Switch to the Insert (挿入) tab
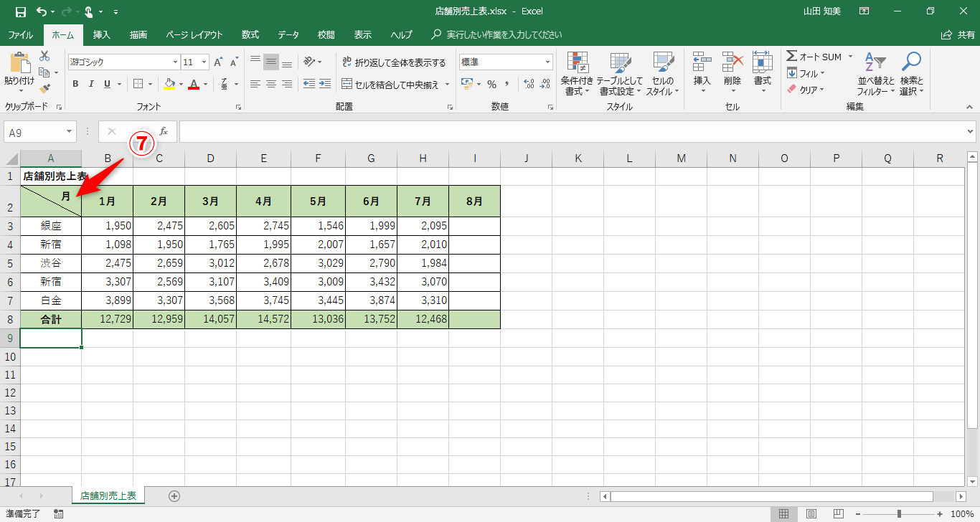 [x=102, y=34]
